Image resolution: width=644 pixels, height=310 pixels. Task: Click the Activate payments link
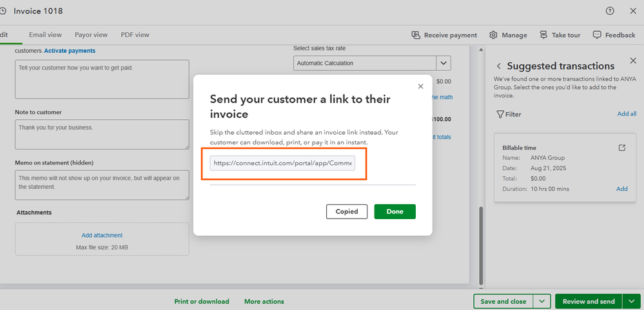tap(70, 50)
